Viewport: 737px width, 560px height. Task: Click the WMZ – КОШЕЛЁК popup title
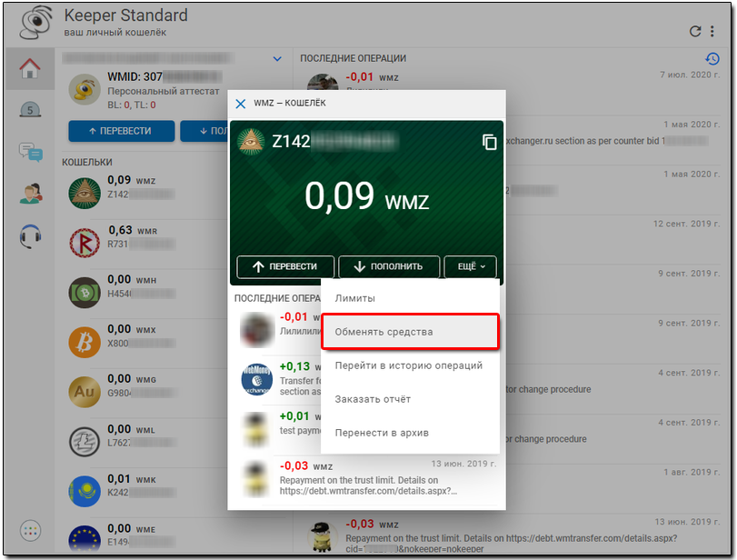point(290,104)
